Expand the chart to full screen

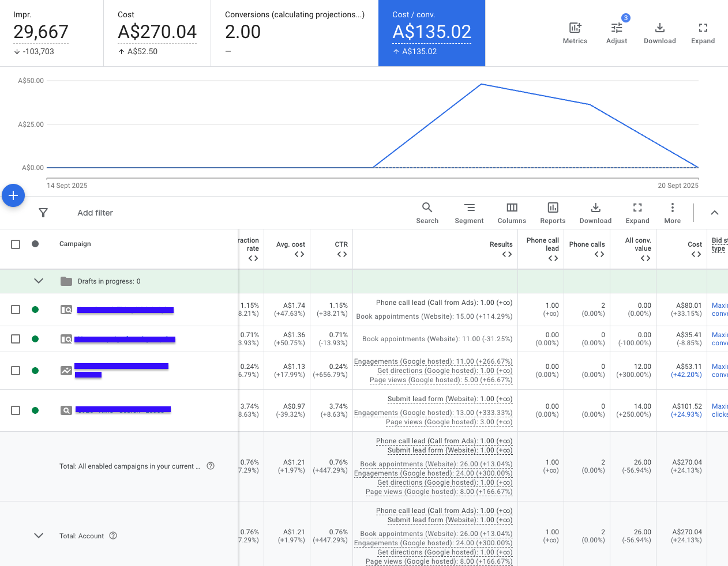click(x=703, y=33)
